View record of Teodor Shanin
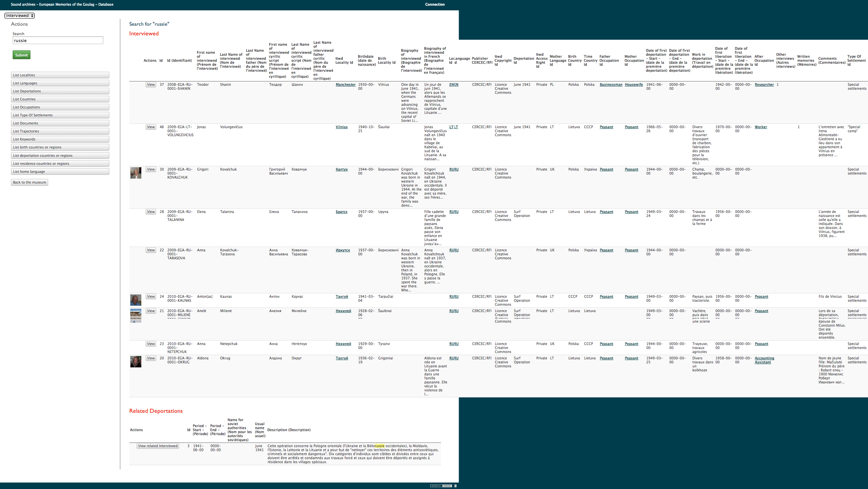The image size is (868, 489). 151,85
